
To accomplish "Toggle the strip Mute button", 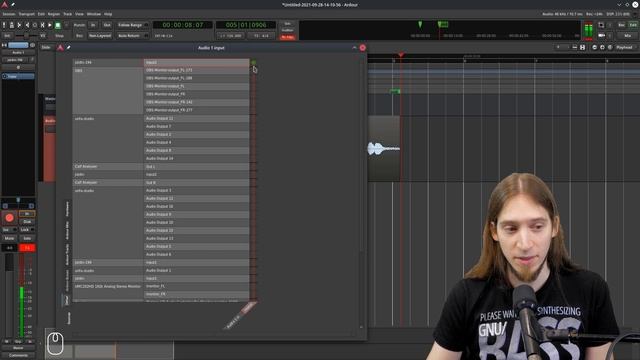I will [9, 238].
